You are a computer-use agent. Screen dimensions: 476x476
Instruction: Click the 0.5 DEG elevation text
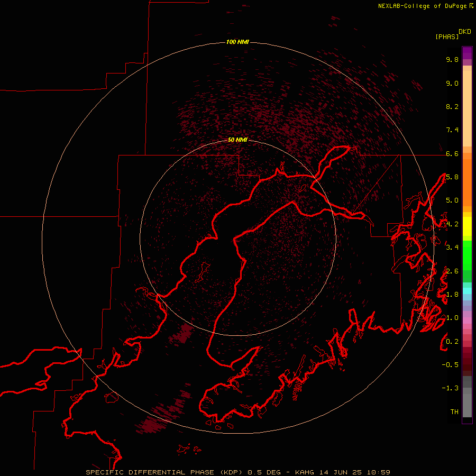[x=265, y=472]
